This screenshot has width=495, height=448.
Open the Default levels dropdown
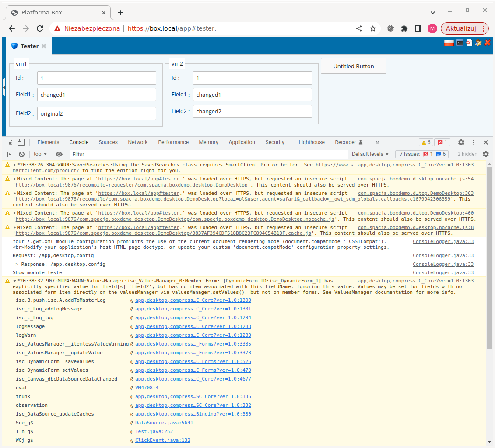370,154
